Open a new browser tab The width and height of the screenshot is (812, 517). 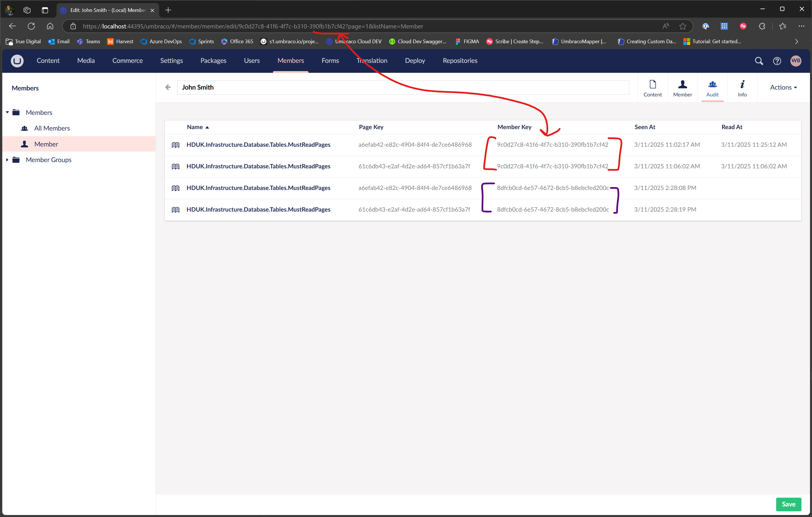[168, 10]
